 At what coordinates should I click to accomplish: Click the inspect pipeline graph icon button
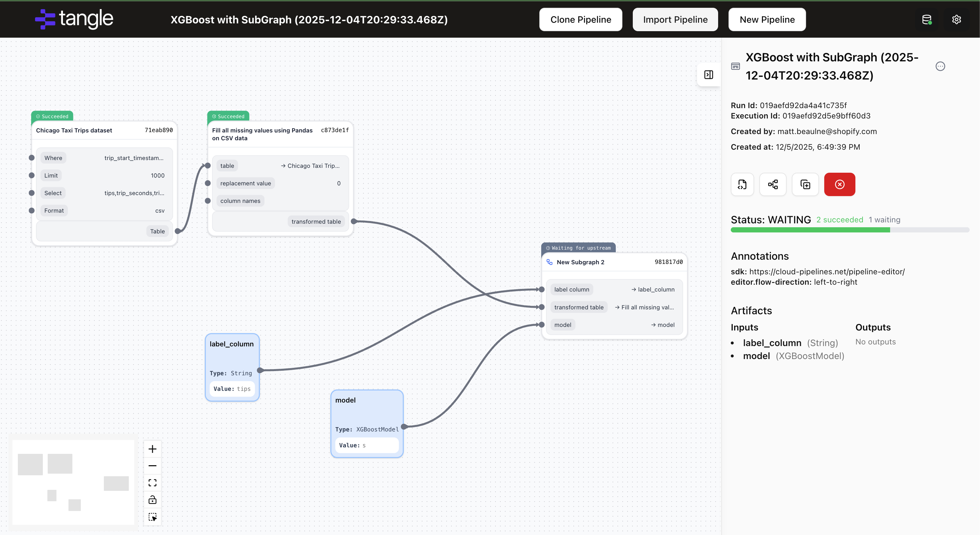click(773, 184)
